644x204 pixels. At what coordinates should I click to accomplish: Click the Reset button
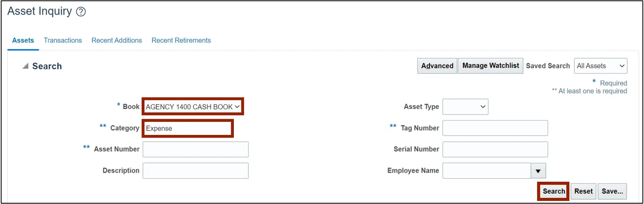583,191
